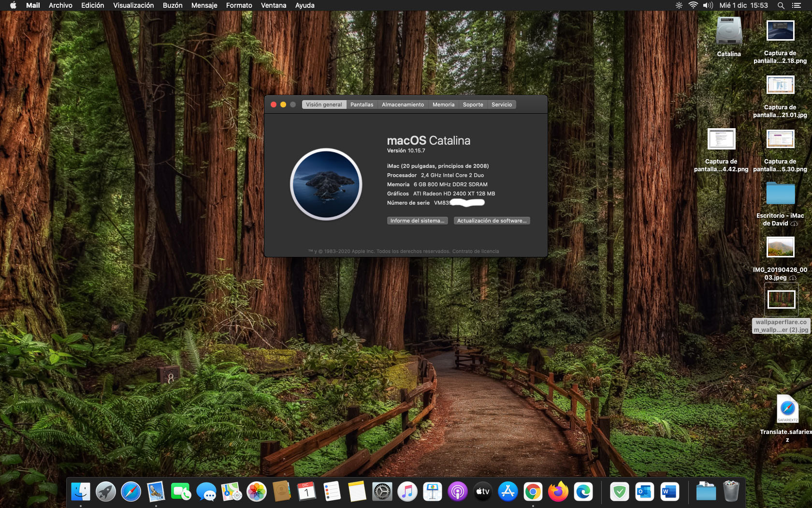Launch Launchpad rocket icon in Dock

(106, 492)
